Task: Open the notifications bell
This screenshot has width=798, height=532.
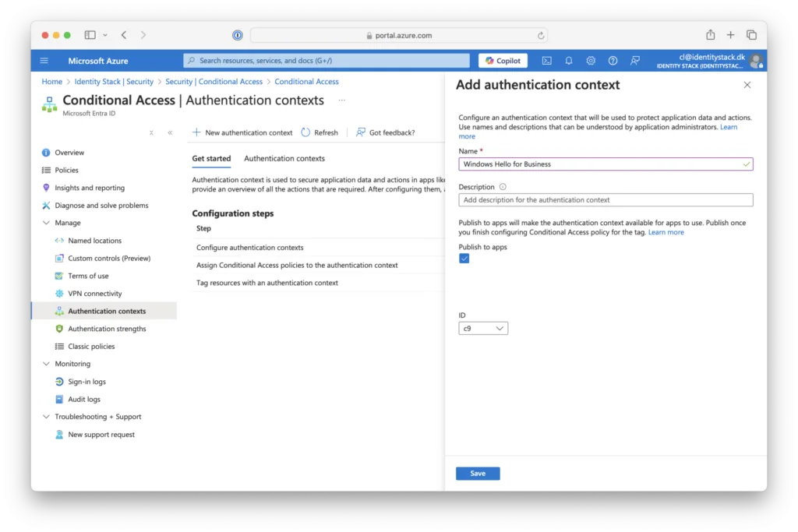Action: (568, 61)
